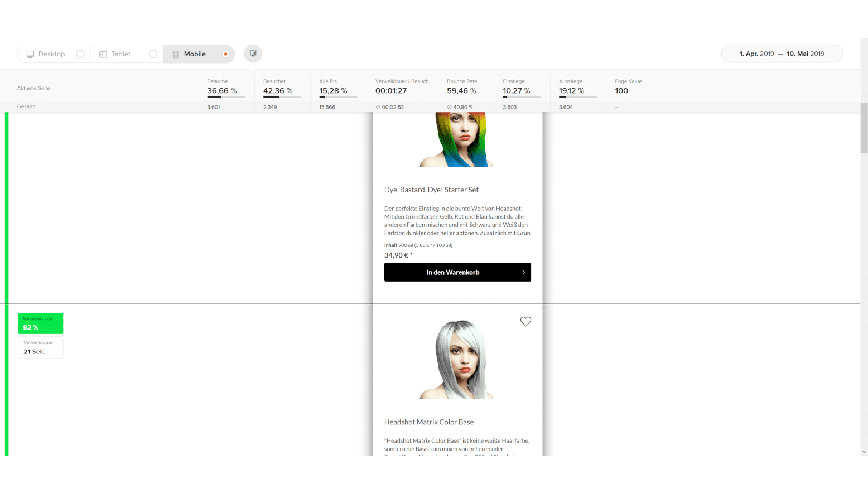This screenshot has width=868, height=494.
Task: Select the Desktop radio button
Action: [80, 54]
